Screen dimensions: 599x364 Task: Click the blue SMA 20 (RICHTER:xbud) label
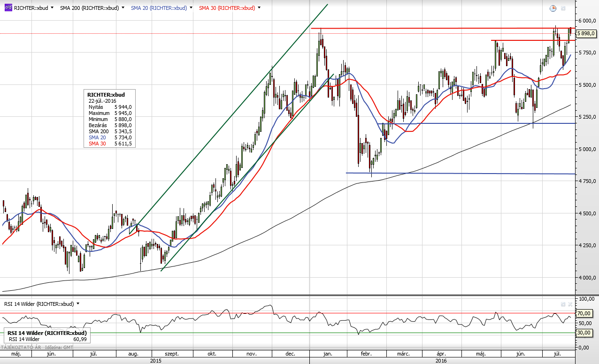(x=159, y=8)
